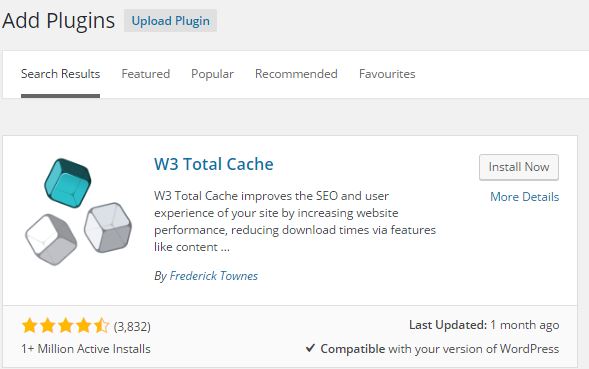Click the white cube in the plugin logo
The height and width of the screenshot is (369, 589).
51,239
